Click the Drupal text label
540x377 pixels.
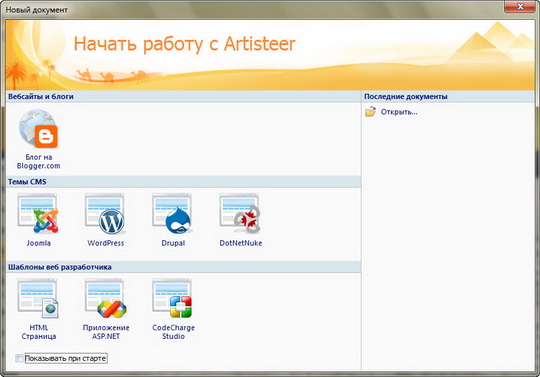[173, 243]
